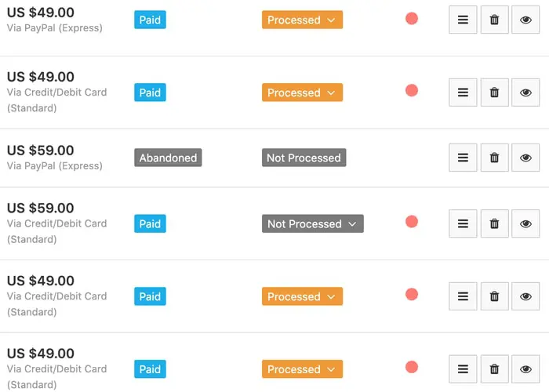The height and width of the screenshot is (392, 549).
Task: View the $49.00 PayPal order via eye icon
Action: click(525, 20)
